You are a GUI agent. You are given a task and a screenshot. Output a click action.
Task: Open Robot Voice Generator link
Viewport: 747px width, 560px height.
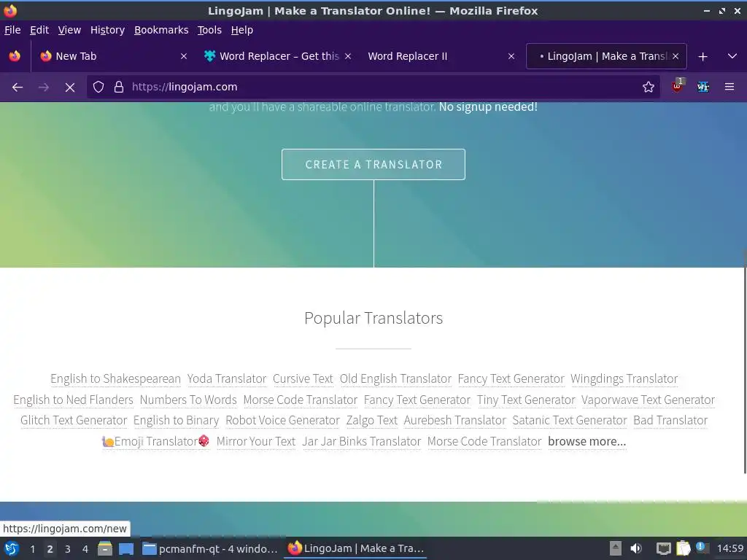tap(282, 421)
